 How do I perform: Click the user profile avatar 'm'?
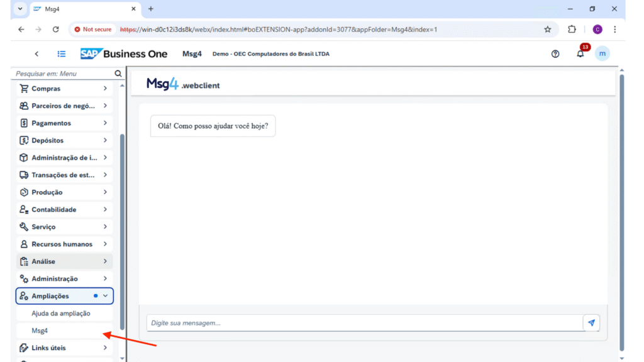(x=602, y=54)
